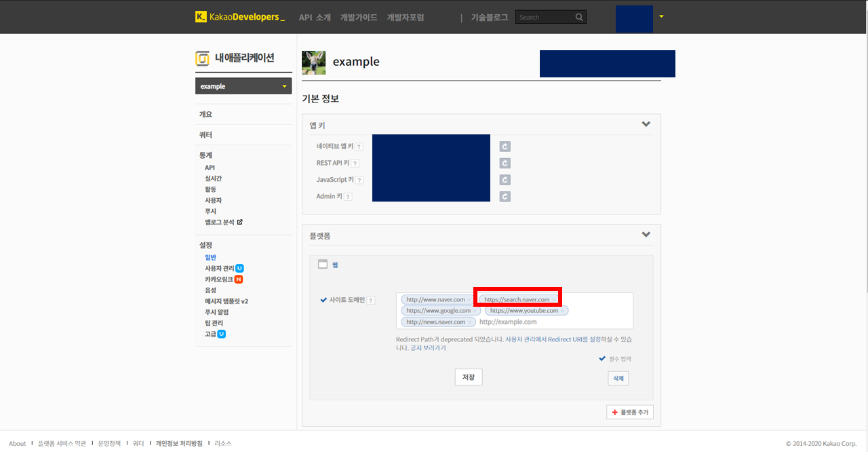This screenshot has height=452, width=868.
Task: Remove the https://www.youtube.com domain tag
Action: click(x=562, y=311)
